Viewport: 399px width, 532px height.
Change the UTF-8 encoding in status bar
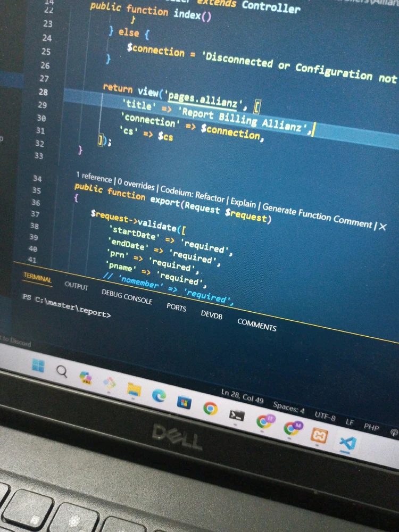click(x=325, y=417)
